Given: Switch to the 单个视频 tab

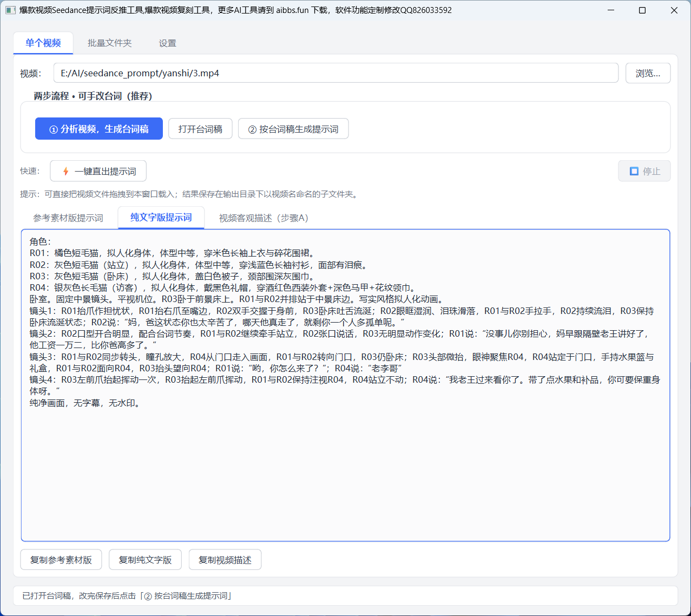Looking at the screenshot, I should [43, 43].
